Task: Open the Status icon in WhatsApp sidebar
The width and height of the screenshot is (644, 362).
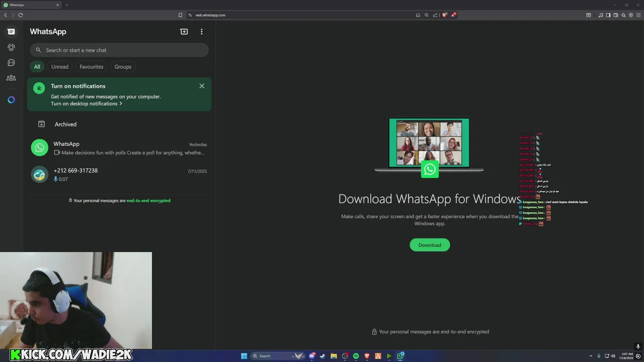Action: click(11, 47)
